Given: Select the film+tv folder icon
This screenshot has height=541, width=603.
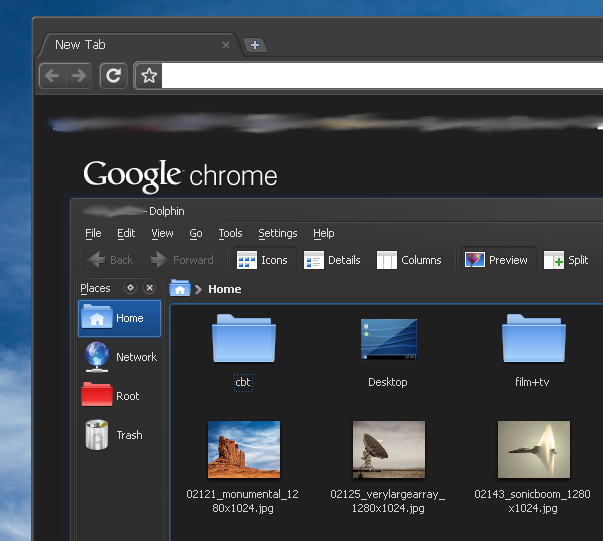Looking at the screenshot, I should pyautogui.click(x=533, y=338).
